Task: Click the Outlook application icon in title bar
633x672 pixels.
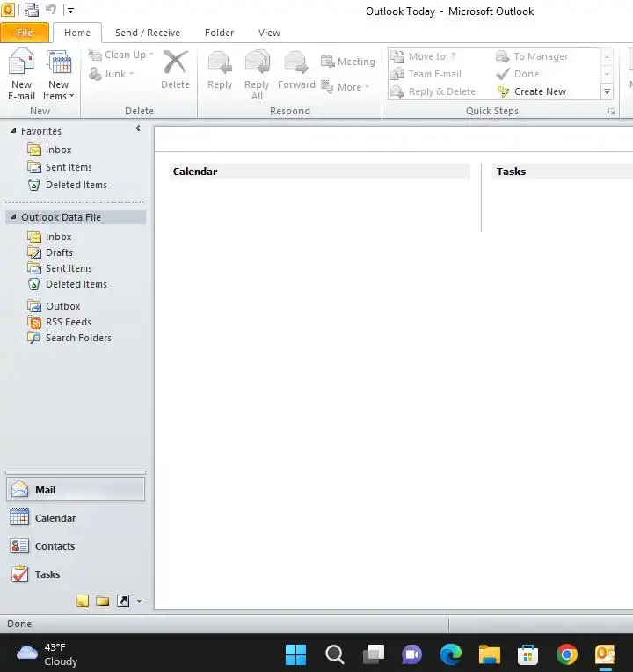Action: pos(7,9)
